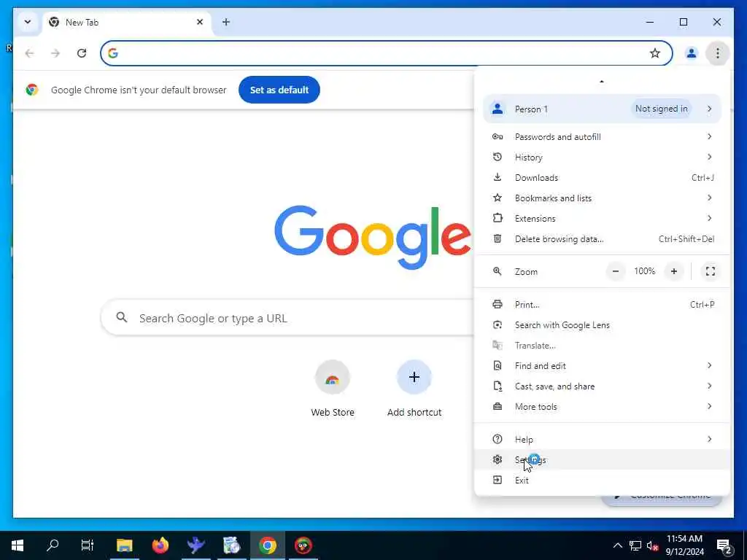Expand Find and edit submenu

pos(602,366)
